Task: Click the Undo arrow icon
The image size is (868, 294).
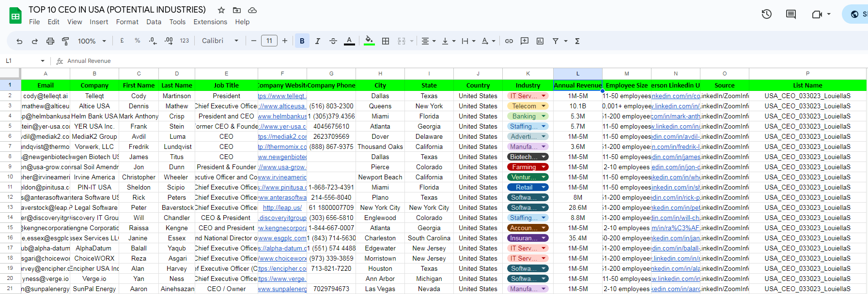Action: [19, 41]
